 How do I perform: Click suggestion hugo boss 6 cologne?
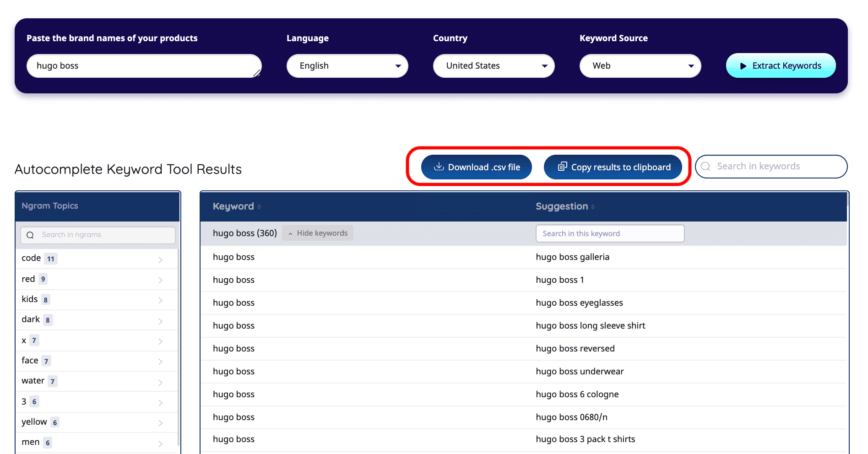577,395
